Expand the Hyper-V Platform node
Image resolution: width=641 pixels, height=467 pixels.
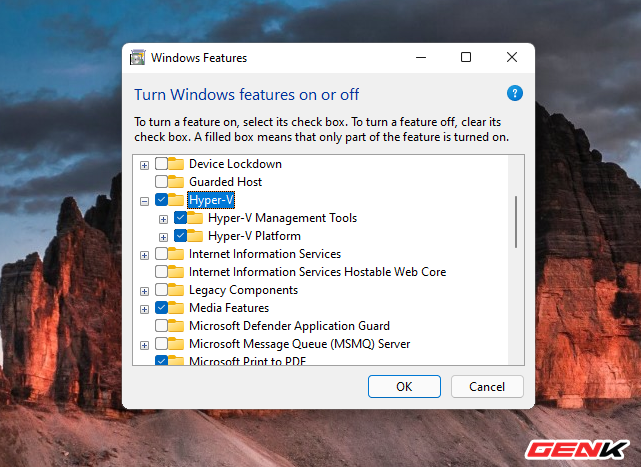point(163,237)
